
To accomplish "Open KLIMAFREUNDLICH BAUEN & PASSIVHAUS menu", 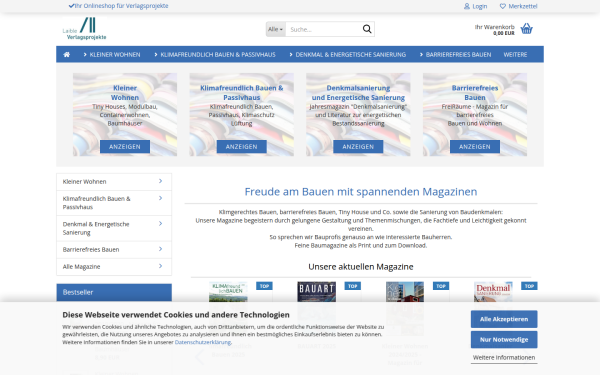I will tap(215, 55).
